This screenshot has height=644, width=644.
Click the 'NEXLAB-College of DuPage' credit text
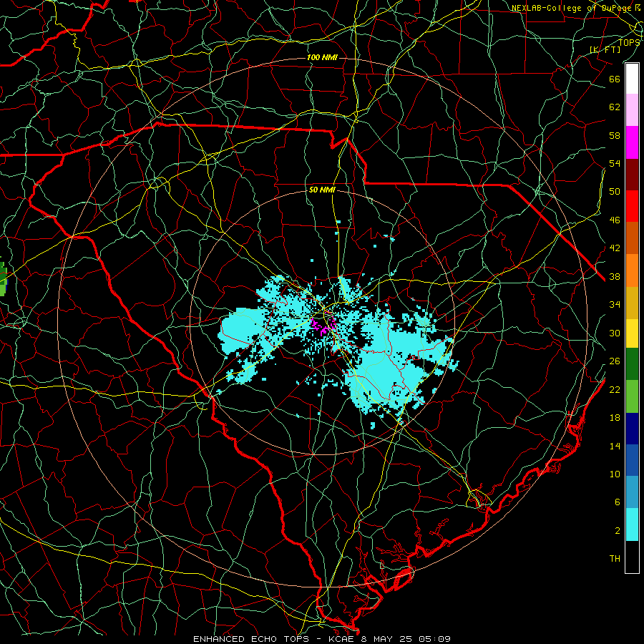click(572, 8)
